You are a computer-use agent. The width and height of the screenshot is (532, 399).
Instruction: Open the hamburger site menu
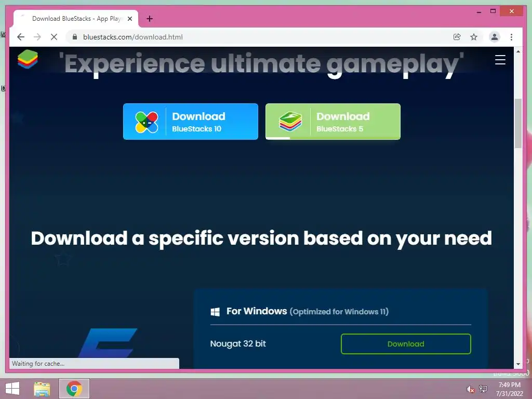(x=500, y=60)
